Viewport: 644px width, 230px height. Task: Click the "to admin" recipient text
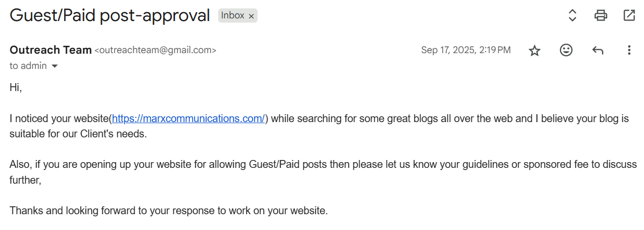point(28,66)
